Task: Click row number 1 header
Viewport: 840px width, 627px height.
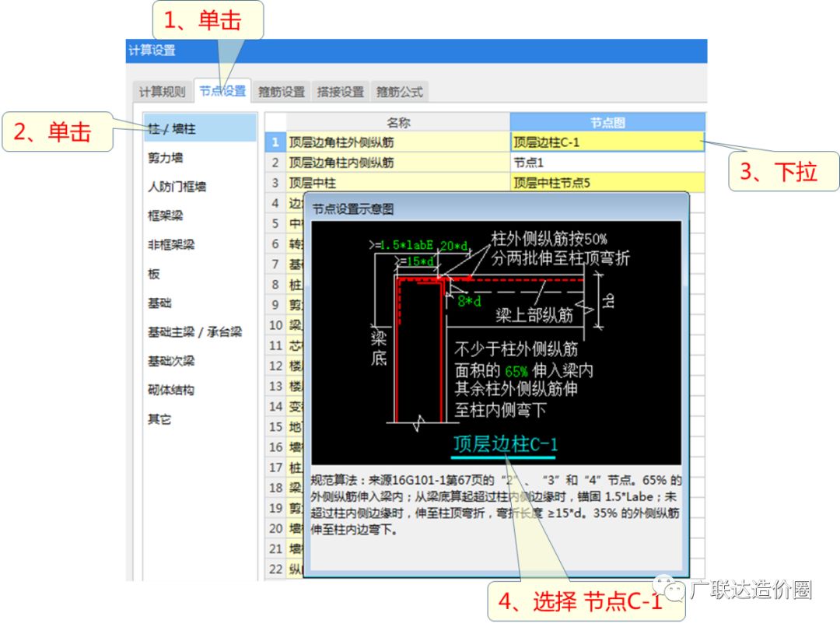Action: [x=275, y=142]
